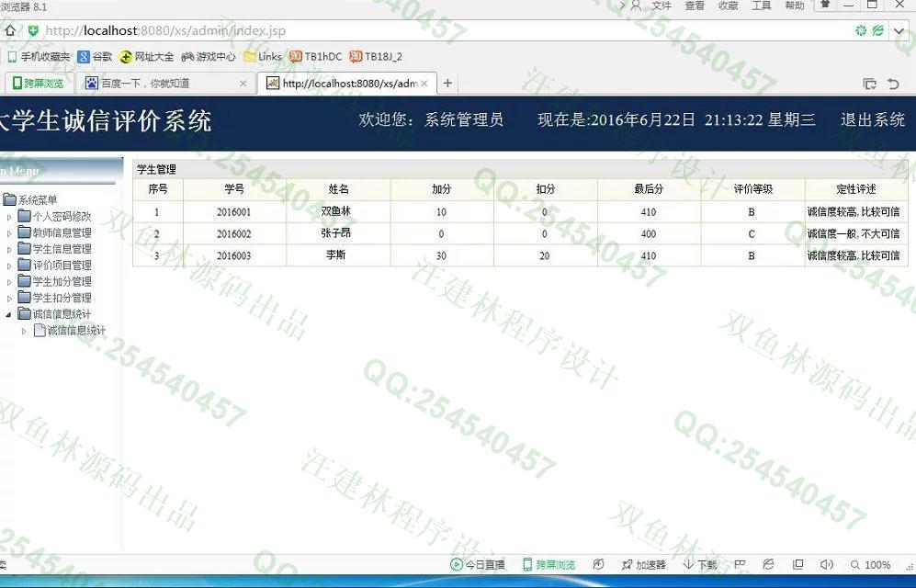Click the arrow beside the 诚信信息统计 page item
This screenshot has width=916, height=588.
(x=24, y=331)
